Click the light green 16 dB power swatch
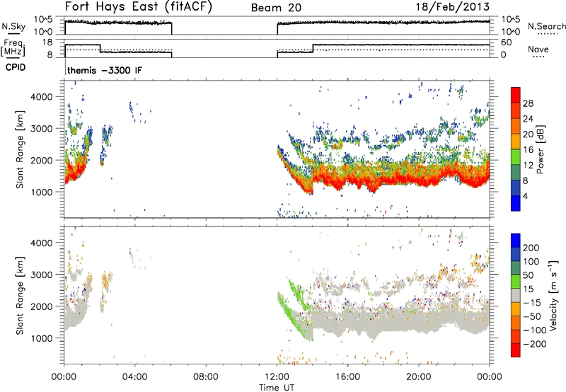 (x=516, y=157)
